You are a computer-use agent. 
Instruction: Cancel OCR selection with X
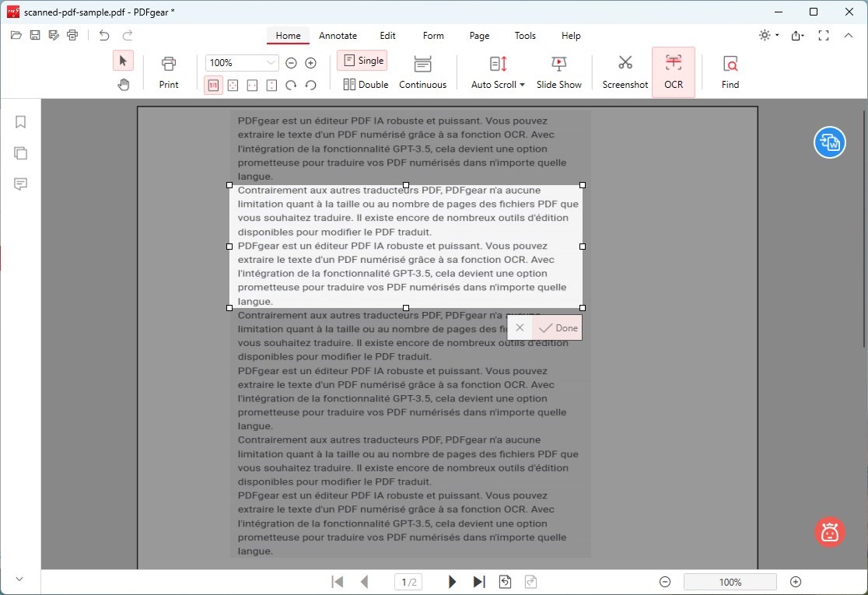pyautogui.click(x=520, y=327)
